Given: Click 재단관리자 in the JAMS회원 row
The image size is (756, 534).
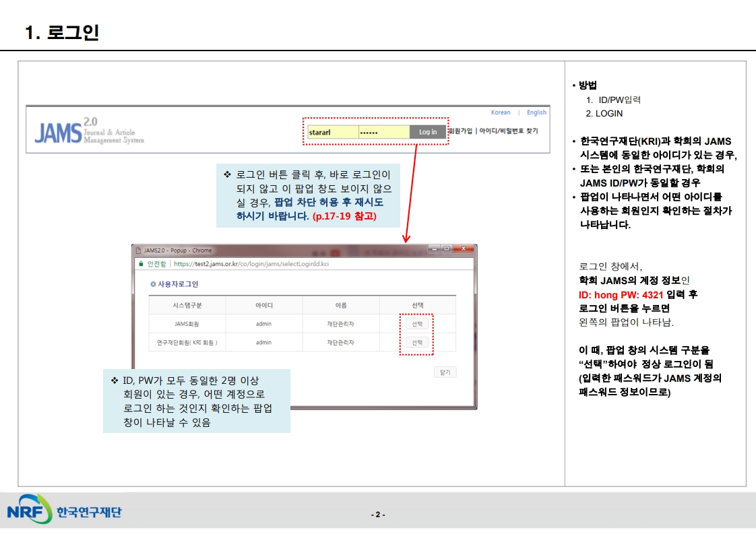Looking at the screenshot, I should pyautogui.click(x=340, y=324).
